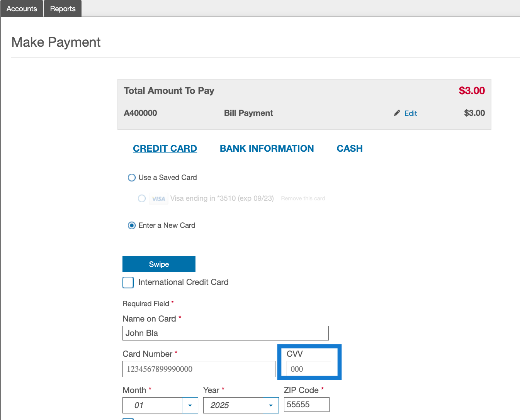This screenshot has height=420, width=520.
Task: Click the pencil Edit icon
Action: click(x=397, y=113)
